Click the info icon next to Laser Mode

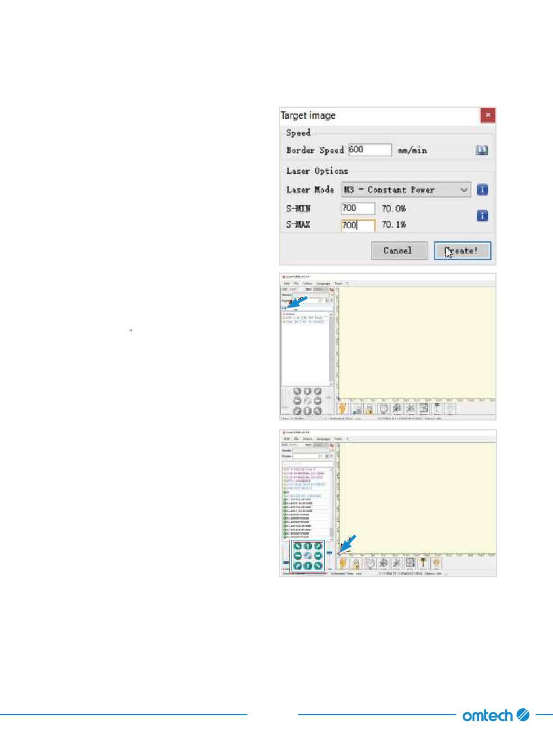[x=482, y=190]
